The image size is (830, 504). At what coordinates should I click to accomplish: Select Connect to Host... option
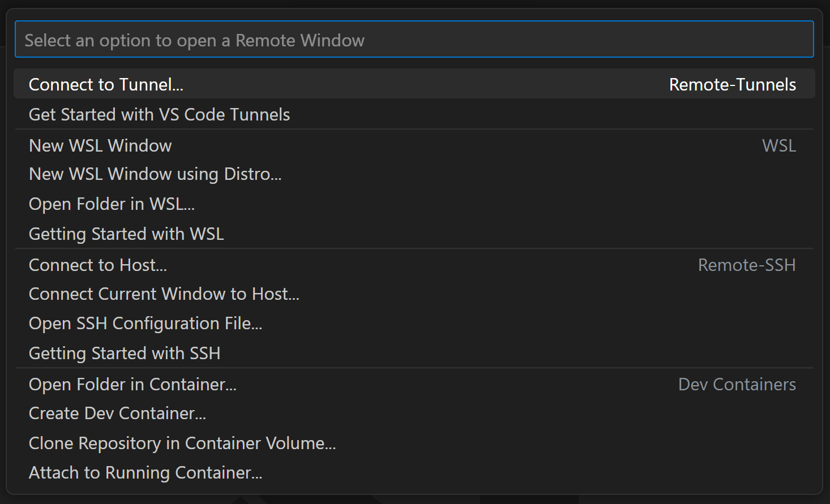click(x=414, y=265)
